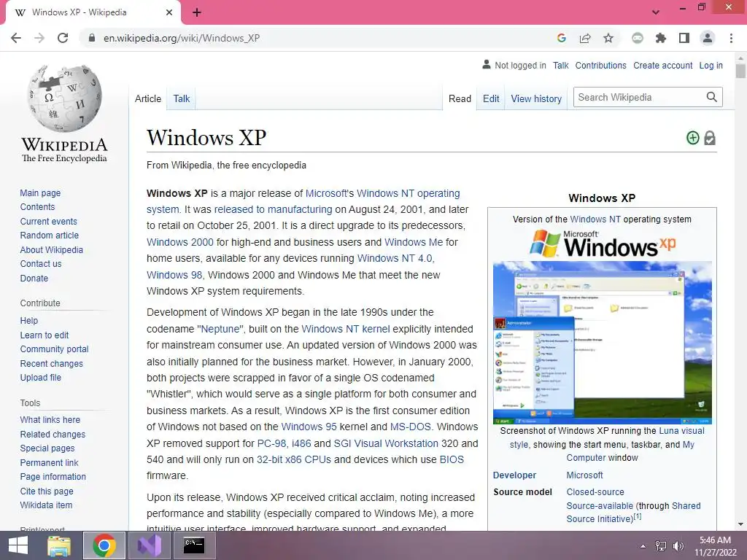747x560 pixels.
Task: Open Page information link
Action: click(x=53, y=477)
